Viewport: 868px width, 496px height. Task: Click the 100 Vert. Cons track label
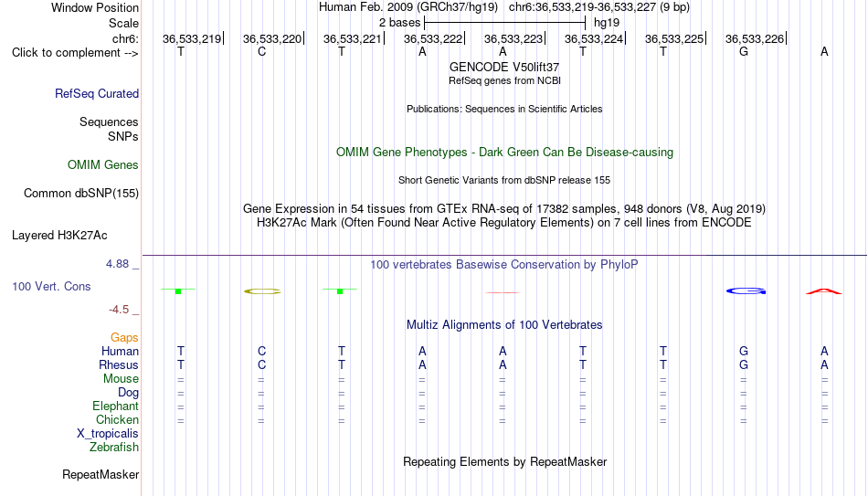pos(51,286)
